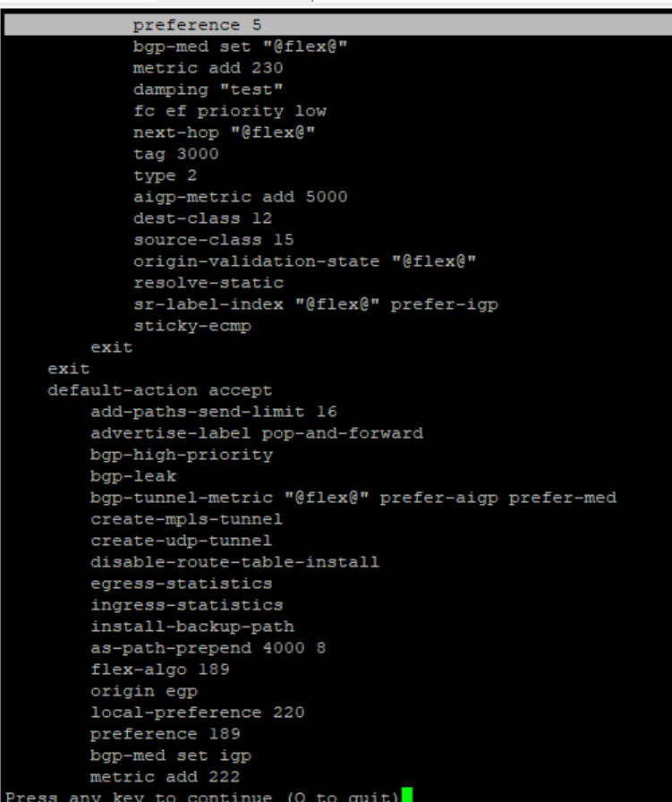Click the green terminal cursor block
This screenshot has width=672, height=802.
point(407,796)
